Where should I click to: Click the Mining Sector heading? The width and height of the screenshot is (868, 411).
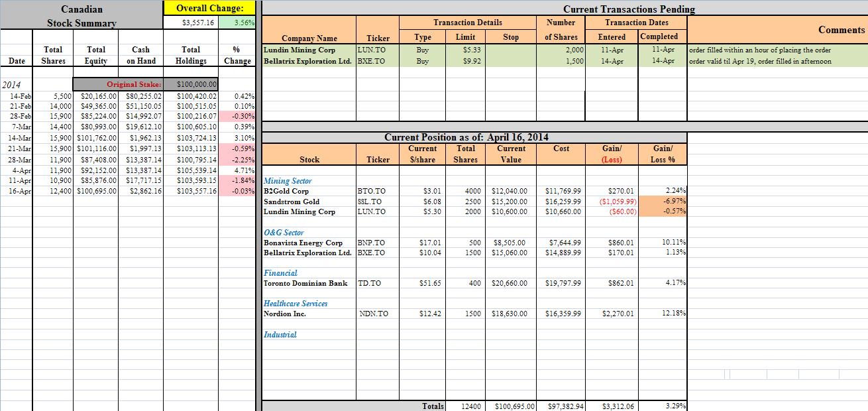point(288,180)
